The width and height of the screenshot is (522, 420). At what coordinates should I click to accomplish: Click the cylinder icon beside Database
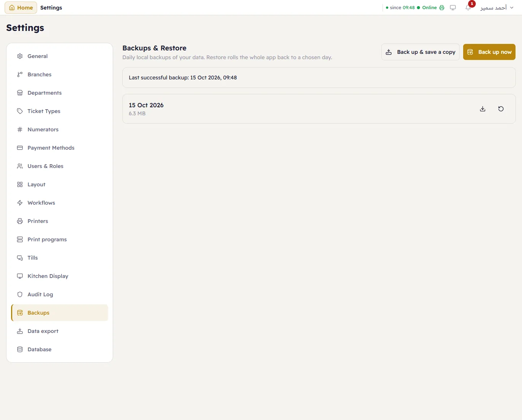[20, 349]
